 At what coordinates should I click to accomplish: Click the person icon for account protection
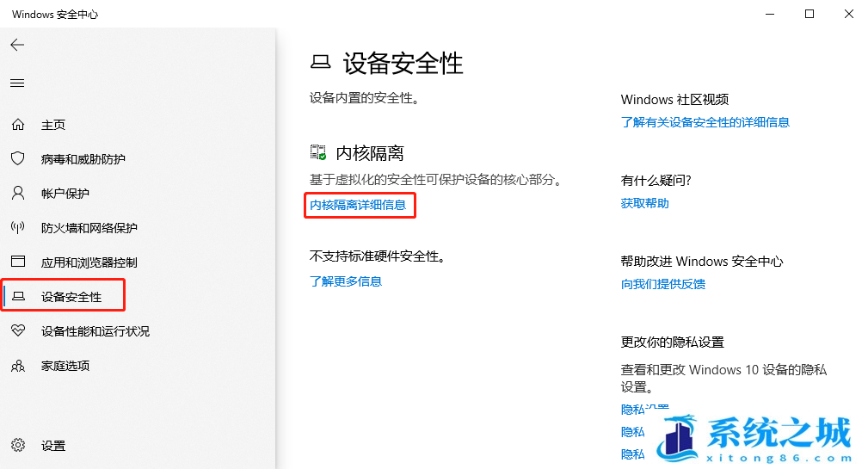click(18, 194)
